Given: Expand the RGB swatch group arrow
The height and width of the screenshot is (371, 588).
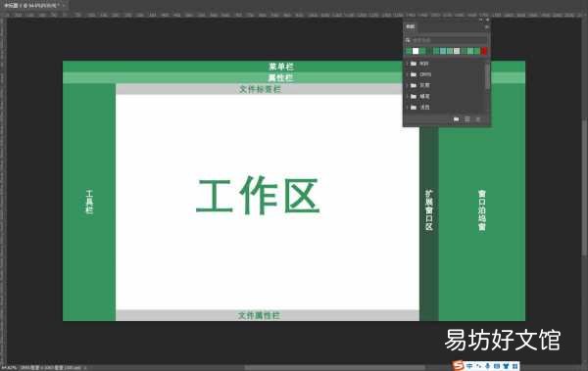Looking at the screenshot, I should tap(408, 64).
